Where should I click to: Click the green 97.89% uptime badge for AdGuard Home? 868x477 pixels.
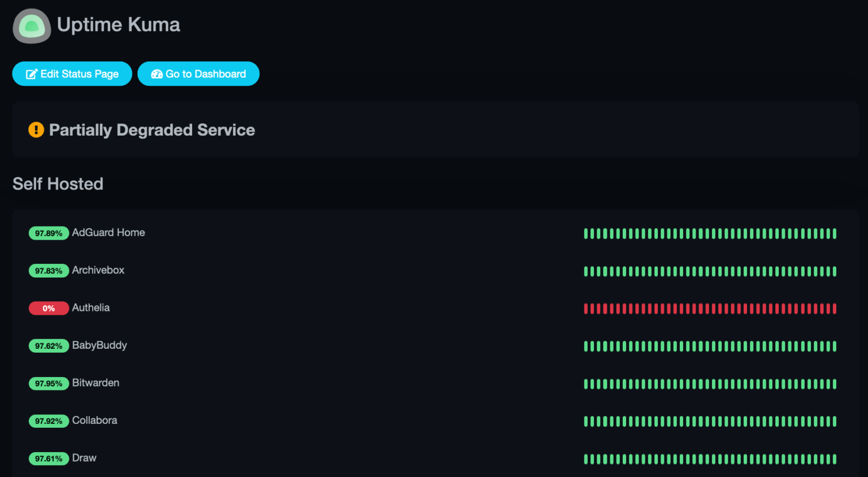tap(49, 233)
